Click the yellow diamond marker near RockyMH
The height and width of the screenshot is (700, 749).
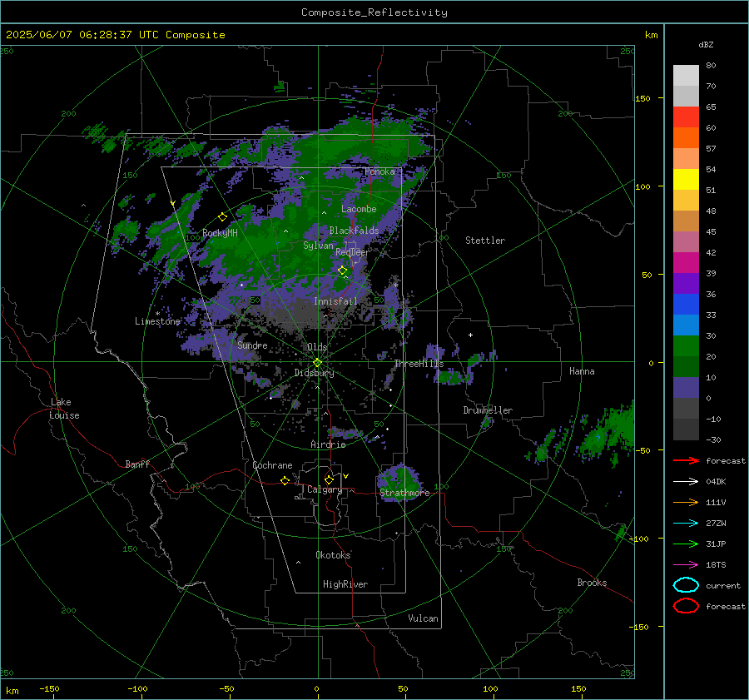[x=222, y=217]
